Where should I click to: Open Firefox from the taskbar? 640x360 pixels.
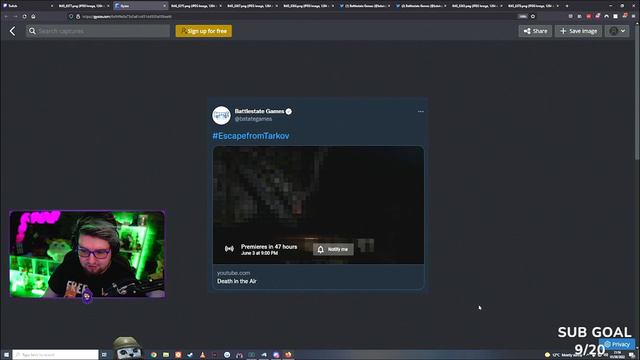click(x=289, y=355)
